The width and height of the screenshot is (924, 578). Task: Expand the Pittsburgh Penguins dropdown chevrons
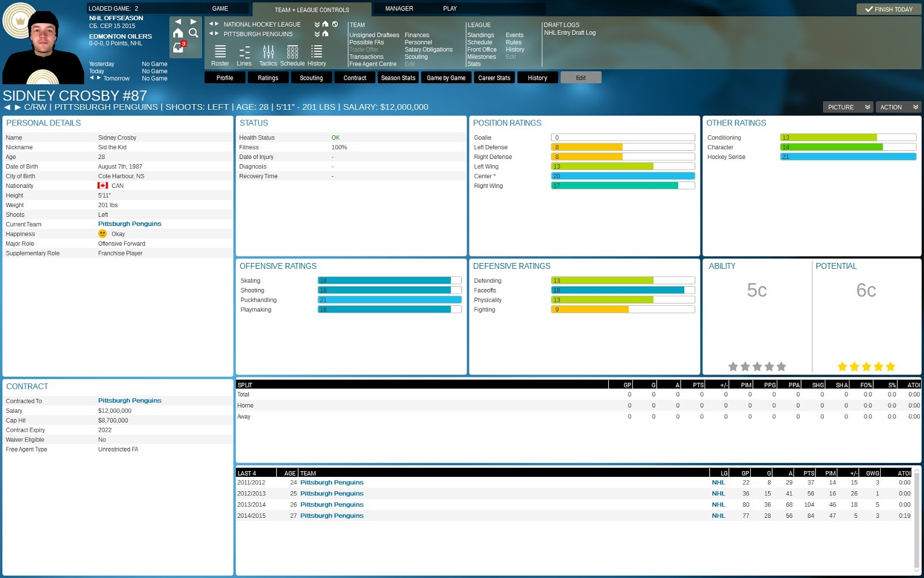[317, 34]
